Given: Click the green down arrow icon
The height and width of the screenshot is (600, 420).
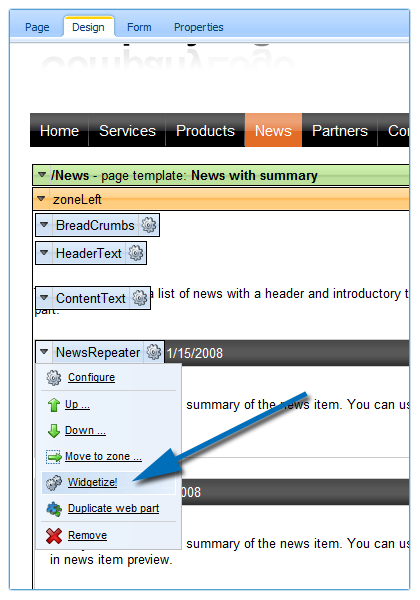Looking at the screenshot, I should [x=54, y=431].
